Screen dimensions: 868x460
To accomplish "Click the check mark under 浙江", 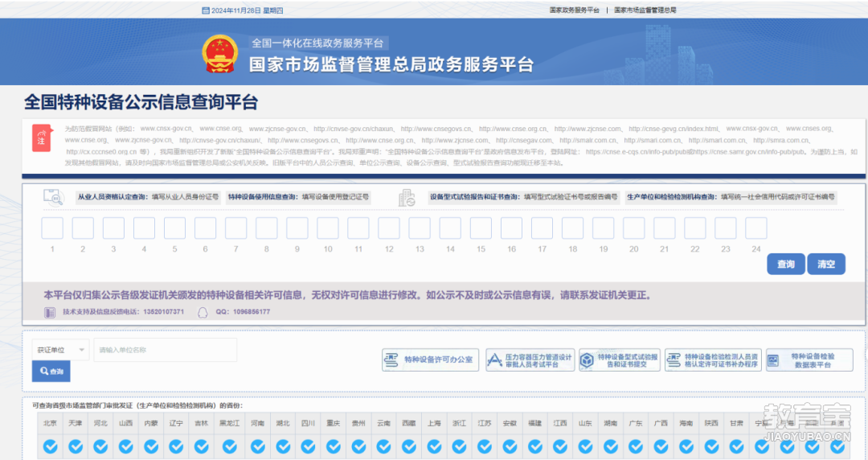I will point(460,446).
